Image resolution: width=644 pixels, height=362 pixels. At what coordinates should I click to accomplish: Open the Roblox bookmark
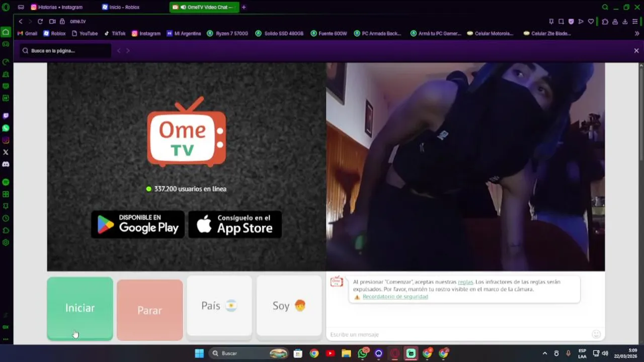[54, 33]
